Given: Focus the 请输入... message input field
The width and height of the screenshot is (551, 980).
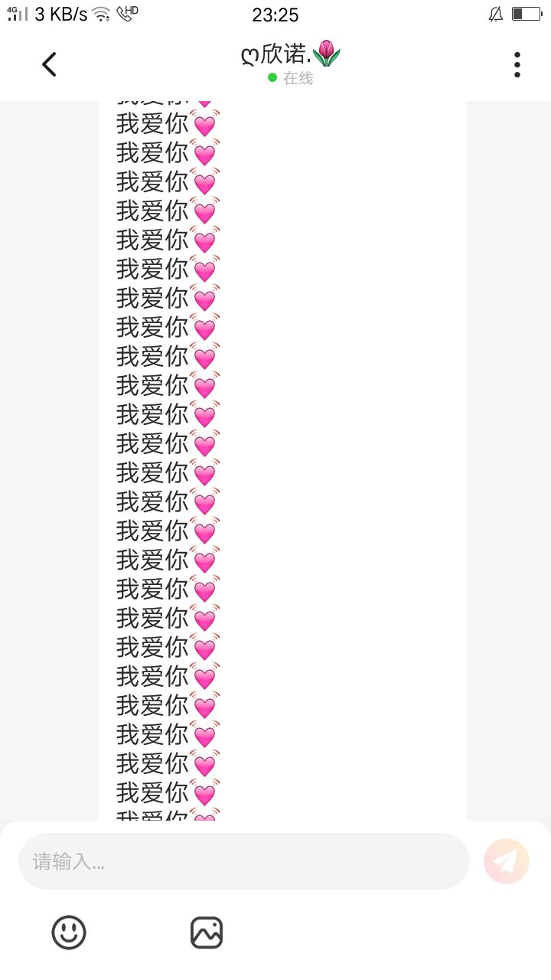Looking at the screenshot, I should (244, 861).
